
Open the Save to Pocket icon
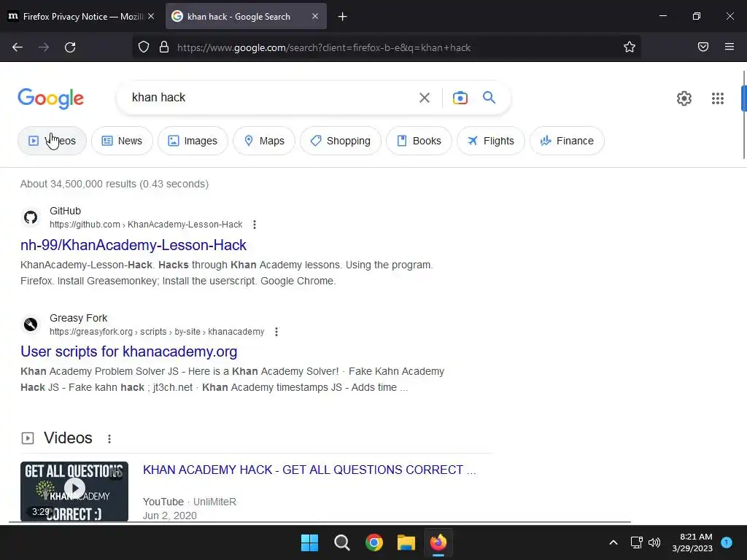[703, 47]
